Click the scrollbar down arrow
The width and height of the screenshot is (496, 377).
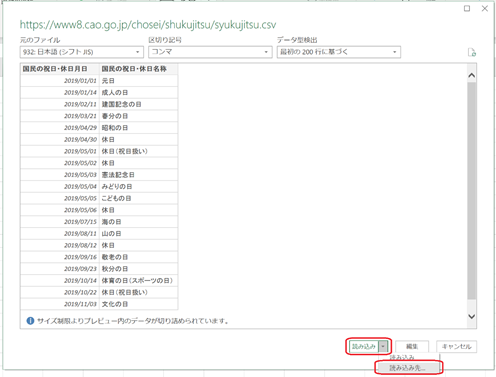(471, 316)
